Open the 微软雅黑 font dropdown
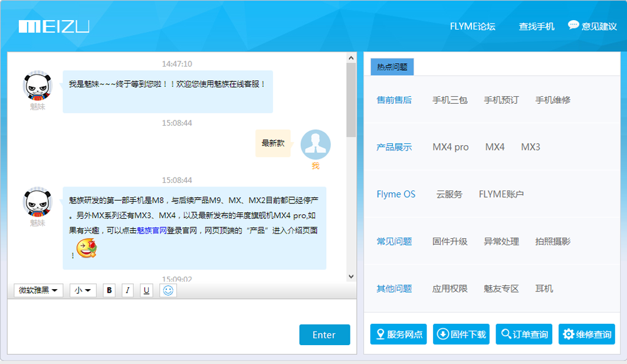The image size is (627, 364). 38,290
